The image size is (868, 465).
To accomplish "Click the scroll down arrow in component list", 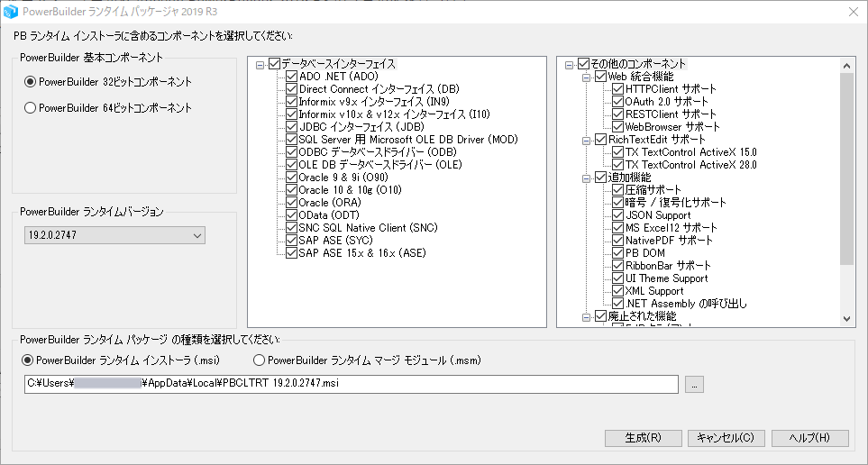I will point(847,319).
